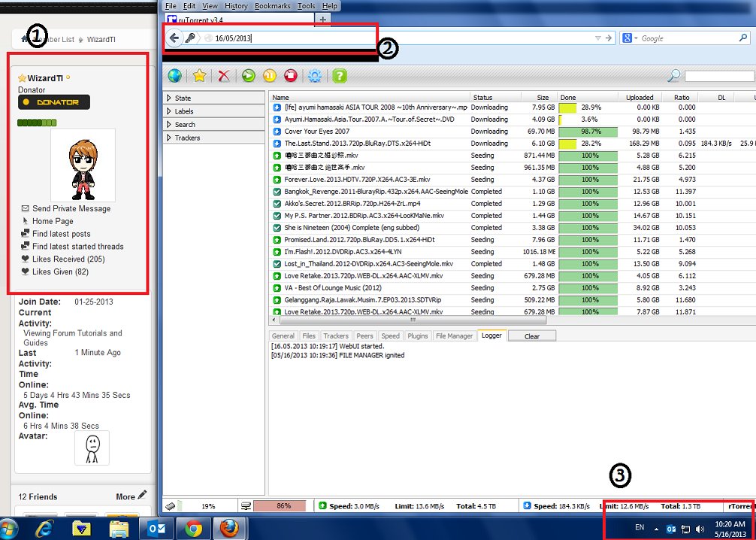Open Chrome from the taskbar
This screenshot has width=756, height=540.
[x=193, y=529]
